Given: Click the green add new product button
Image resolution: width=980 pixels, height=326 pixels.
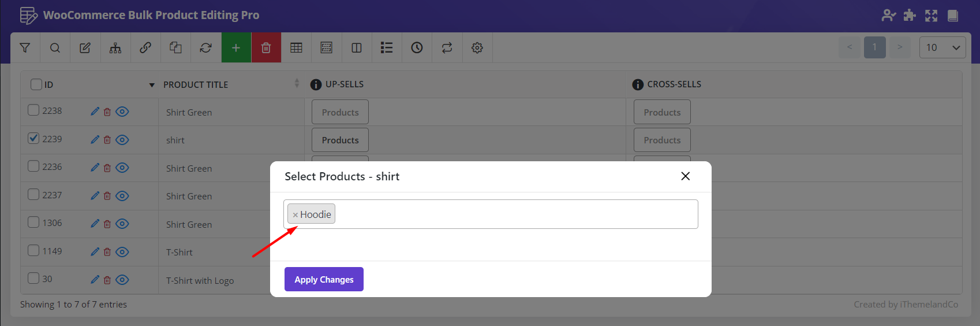Looking at the screenshot, I should [236, 48].
